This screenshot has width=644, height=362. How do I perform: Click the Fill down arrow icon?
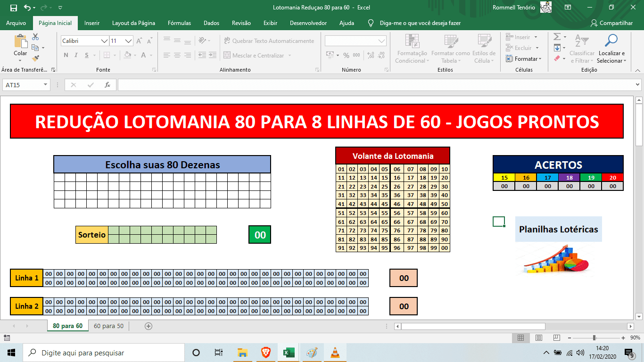(x=557, y=48)
